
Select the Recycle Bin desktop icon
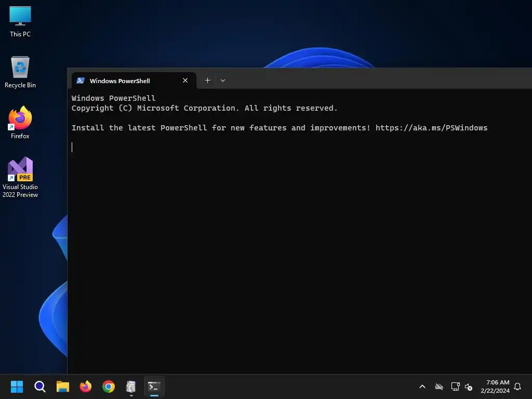point(20,72)
